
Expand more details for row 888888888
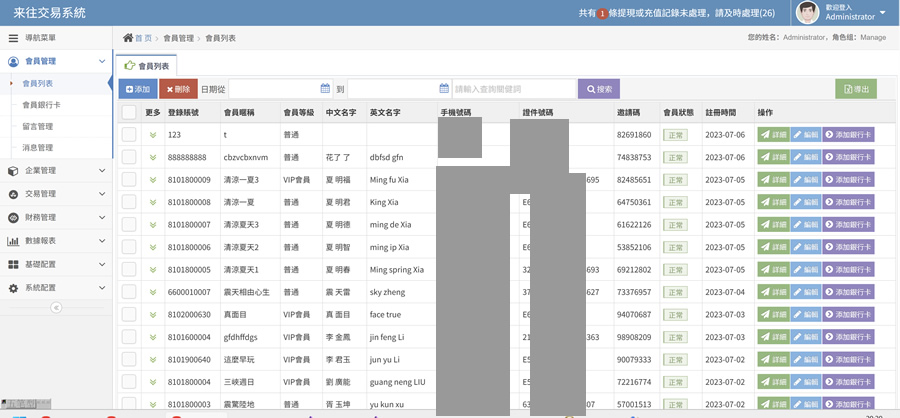pyautogui.click(x=153, y=158)
